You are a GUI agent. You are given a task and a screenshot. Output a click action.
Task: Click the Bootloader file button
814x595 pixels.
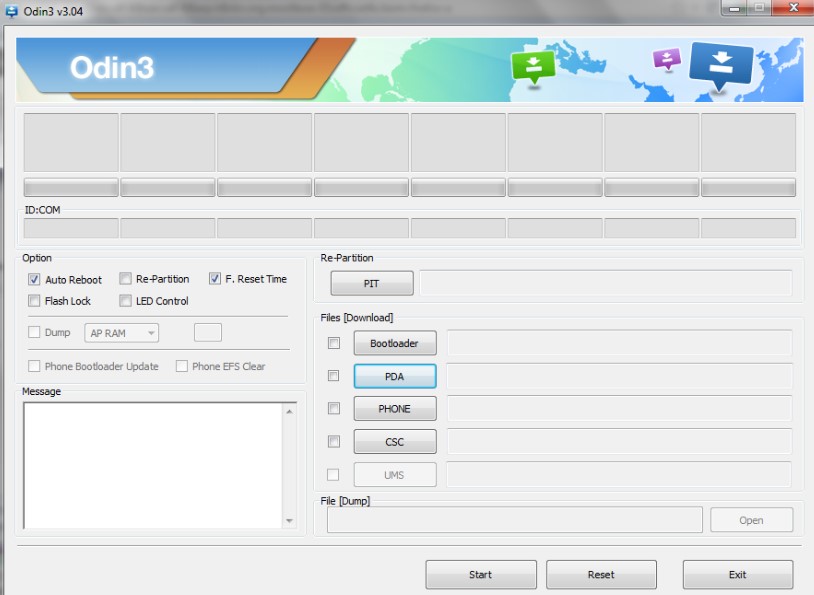[395, 343]
